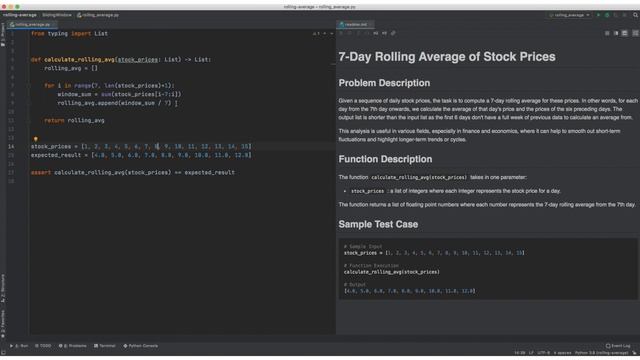
Task: Click the 'for i in range' code line
Action: pyautogui.click(x=109, y=86)
